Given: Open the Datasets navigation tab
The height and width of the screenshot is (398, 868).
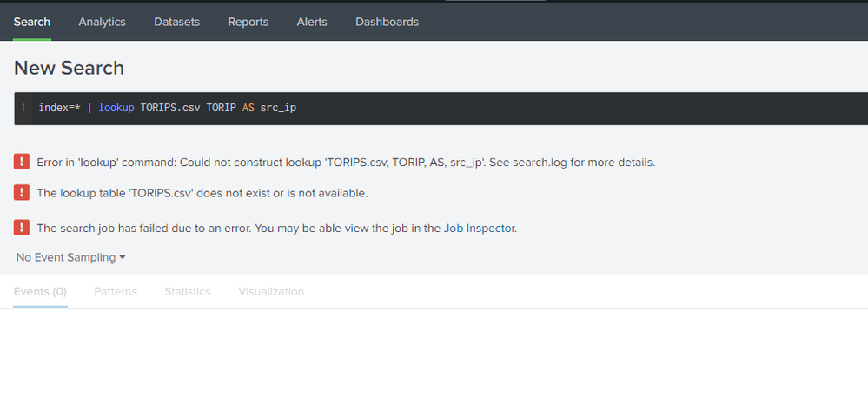Looking at the screenshot, I should tap(176, 22).
